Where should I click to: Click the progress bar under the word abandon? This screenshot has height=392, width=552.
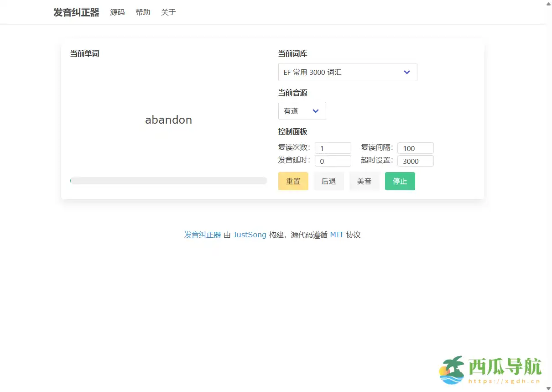click(168, 181)
